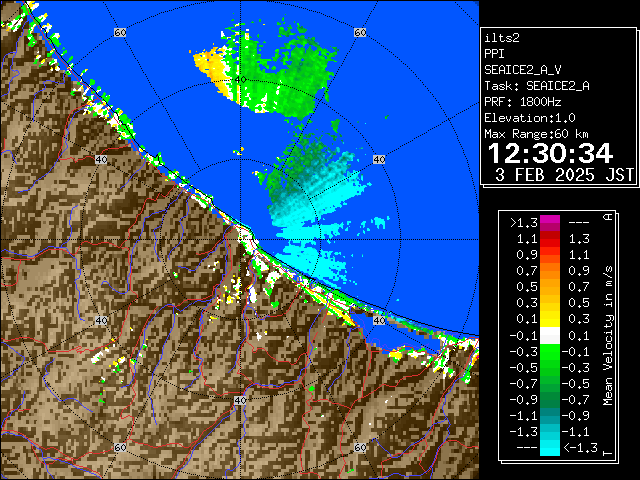Click the '>1.3' legend value label
This screenshot has height=480, width=640.
coord(524,223)
